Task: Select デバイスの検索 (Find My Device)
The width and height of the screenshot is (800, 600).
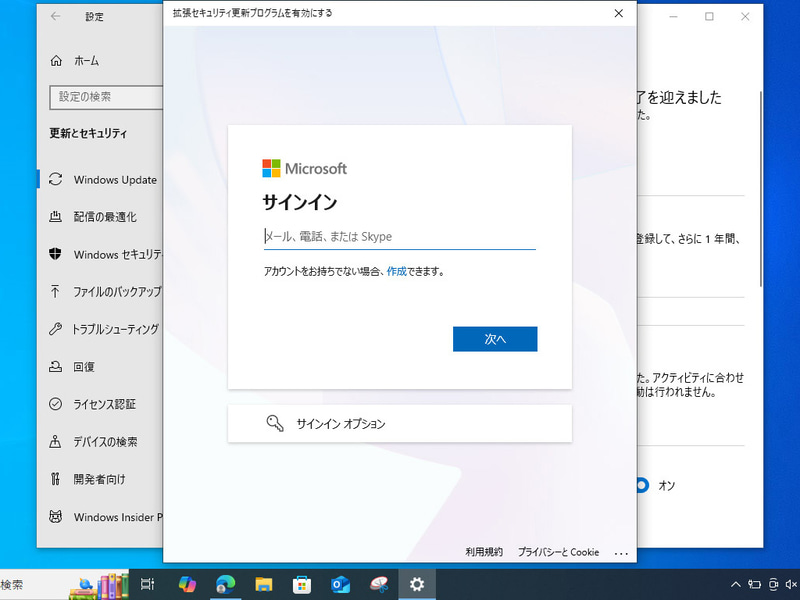Action: tap(109, 441)
